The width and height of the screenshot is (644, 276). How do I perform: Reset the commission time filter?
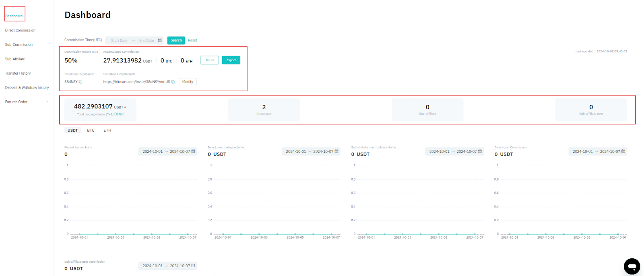pyautogui.click(x=192, y=40)
